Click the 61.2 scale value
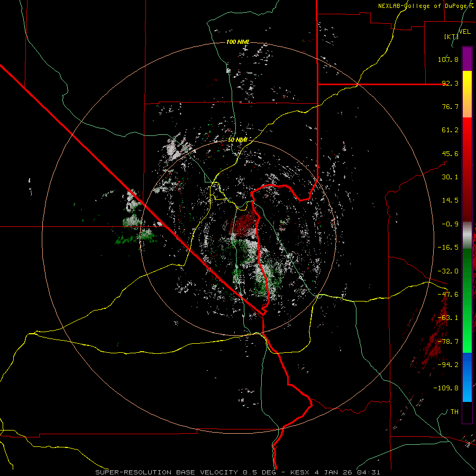The width and height of the screenshot is (476, 476). click(450, 130)
